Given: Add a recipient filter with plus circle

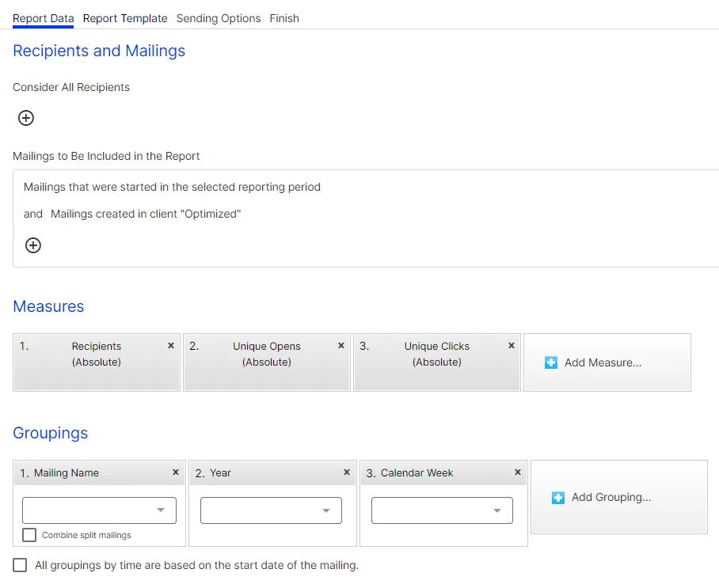Looking at the screenshot, I should [25, 118].
